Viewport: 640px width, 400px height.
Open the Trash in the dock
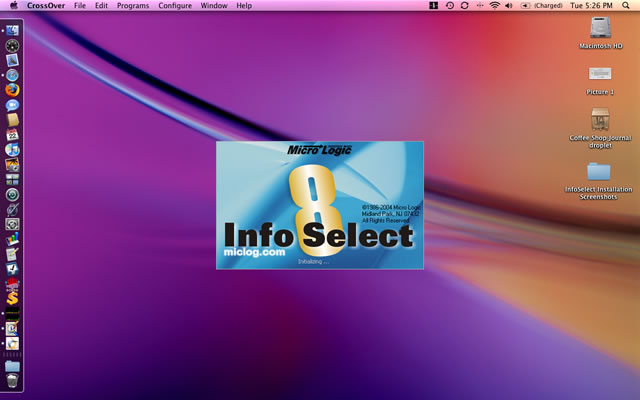(12, 381)
